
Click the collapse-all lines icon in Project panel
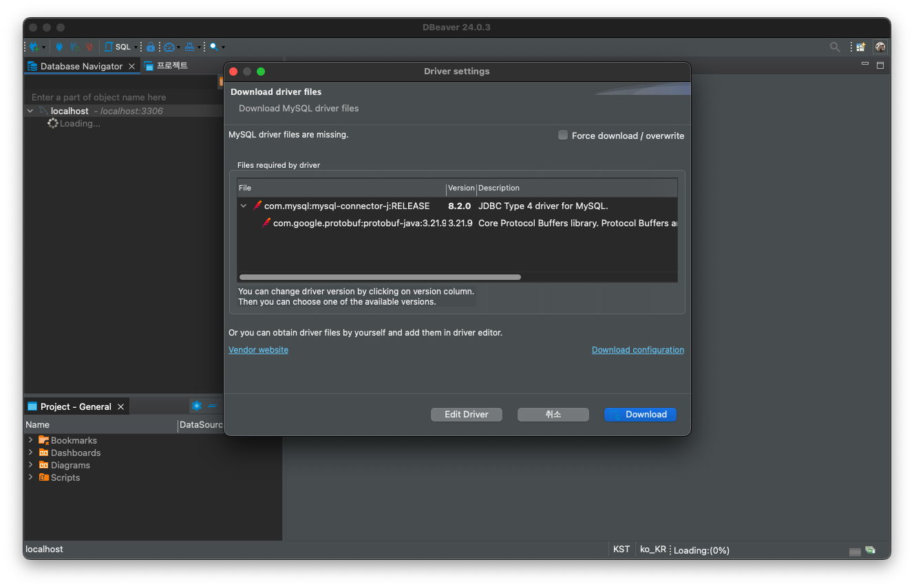(x=213, y=406)
